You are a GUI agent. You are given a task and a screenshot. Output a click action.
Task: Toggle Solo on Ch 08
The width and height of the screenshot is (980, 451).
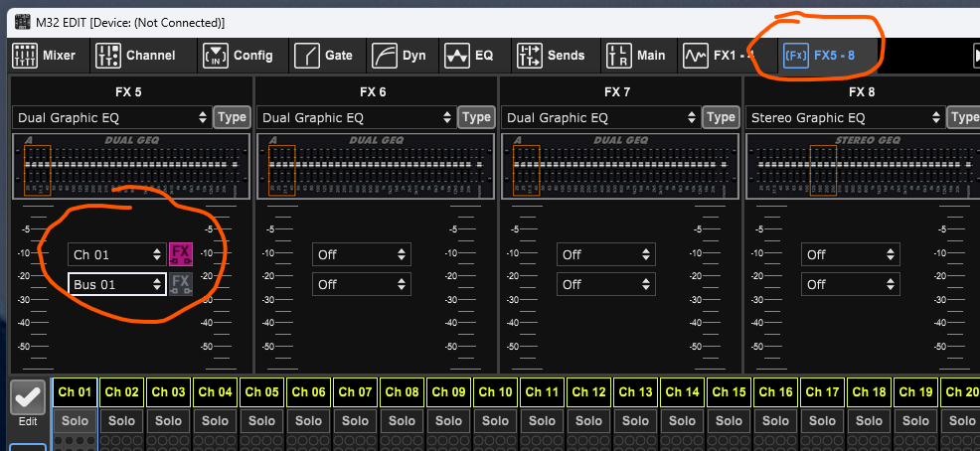point(403,421)
